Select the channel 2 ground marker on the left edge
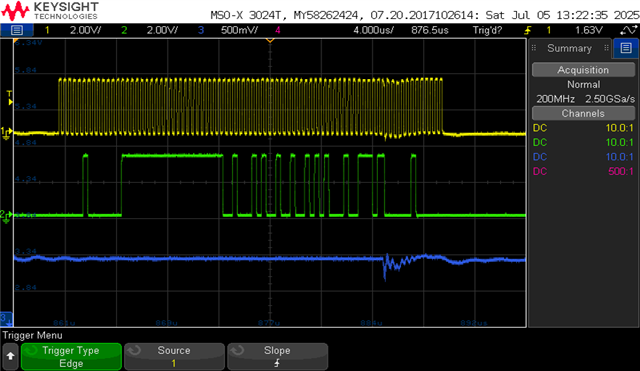The width and height of the screenshot is (640, 371). pyautogui.click(x=6, y=216)
